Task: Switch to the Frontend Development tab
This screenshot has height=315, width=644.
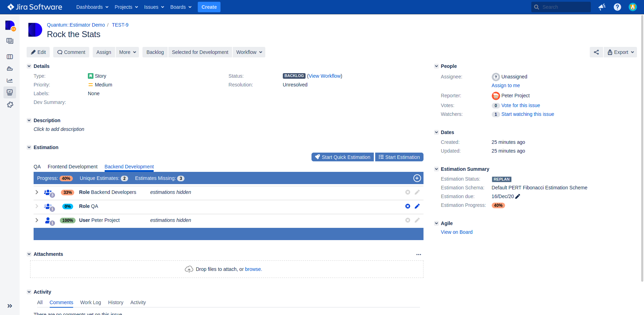Action: 72,167
